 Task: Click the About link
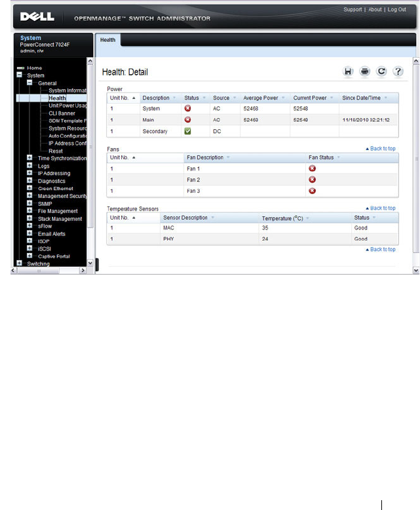375,9
